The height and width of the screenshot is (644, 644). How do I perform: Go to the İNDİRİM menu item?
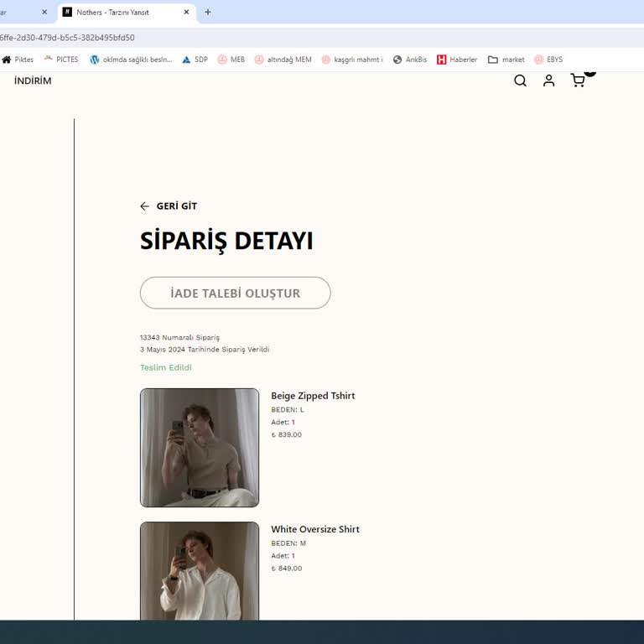[33, 80]
